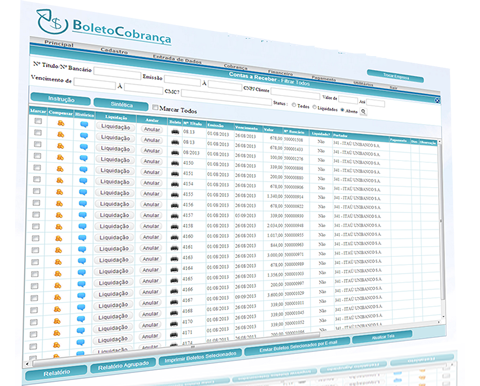This screenshot has height=386, width=480.
Task: Click Boleto icon for título 4150
Action: click(x=175, y=163)
